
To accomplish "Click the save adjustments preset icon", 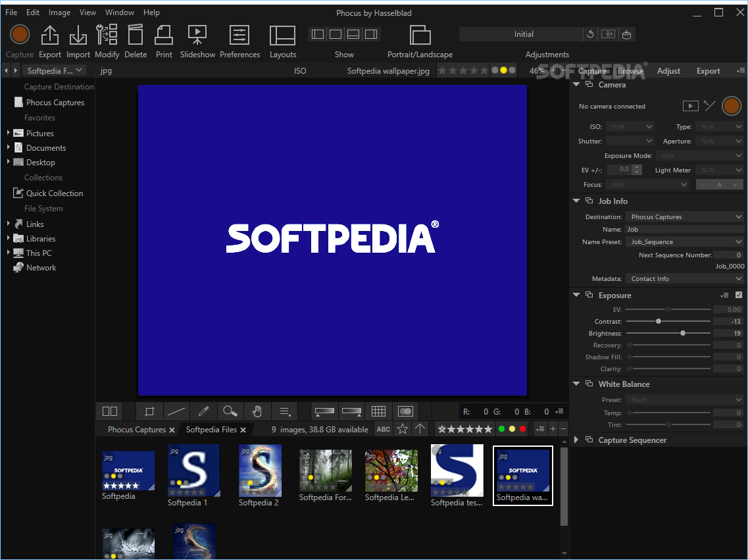I will click(626, 34).
